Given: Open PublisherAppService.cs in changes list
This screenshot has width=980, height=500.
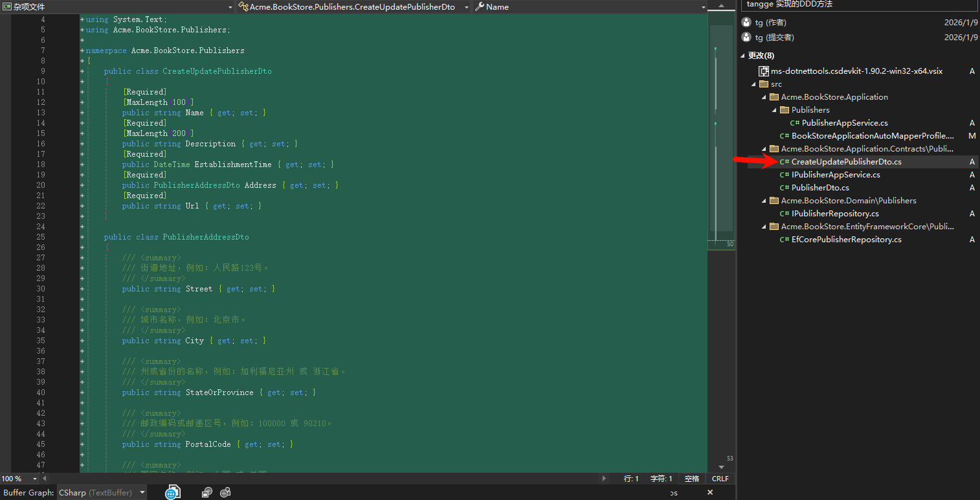Looking at the screenshot, I should click(x=845, y=123).
